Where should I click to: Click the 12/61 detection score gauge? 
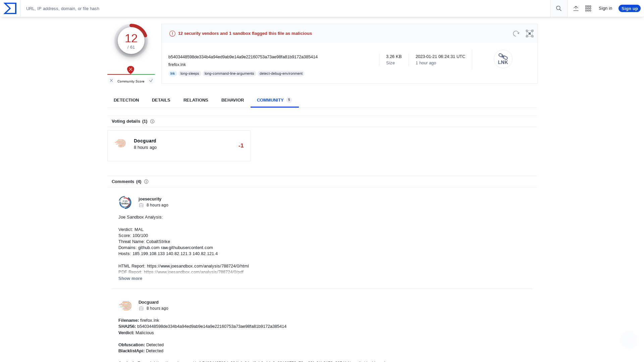131,41
